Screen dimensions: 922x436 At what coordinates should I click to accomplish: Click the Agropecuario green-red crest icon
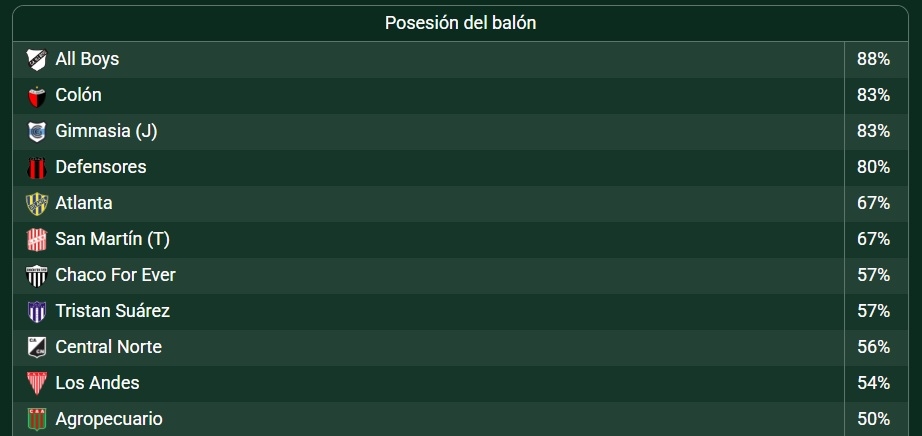click(x=37, y=419)
